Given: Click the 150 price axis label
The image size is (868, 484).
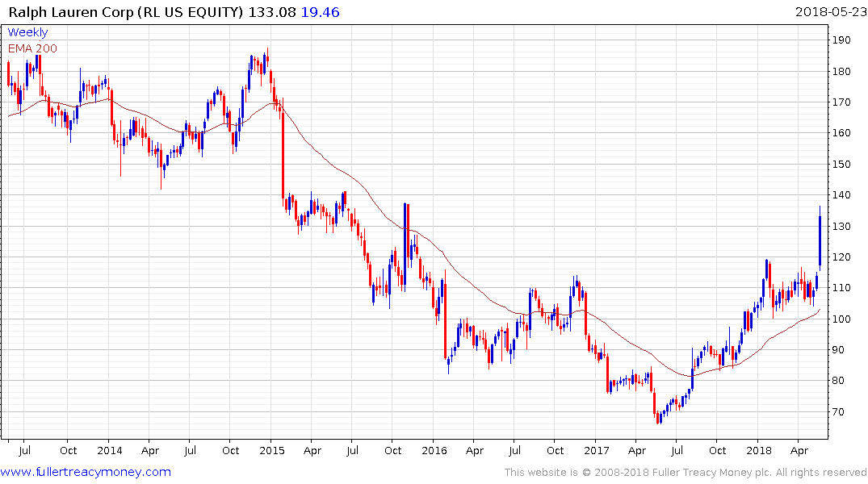Looking at the screenshot, I should click(841, 165).
